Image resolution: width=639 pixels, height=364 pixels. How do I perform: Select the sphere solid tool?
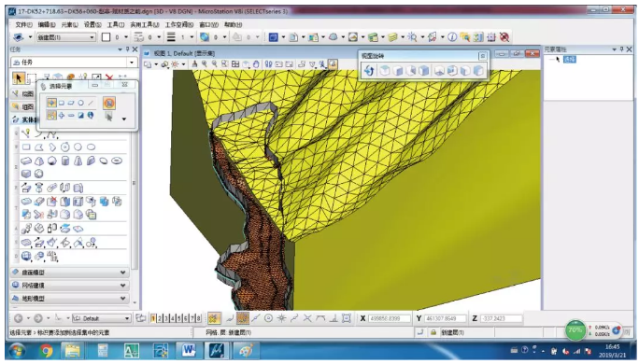51,161
